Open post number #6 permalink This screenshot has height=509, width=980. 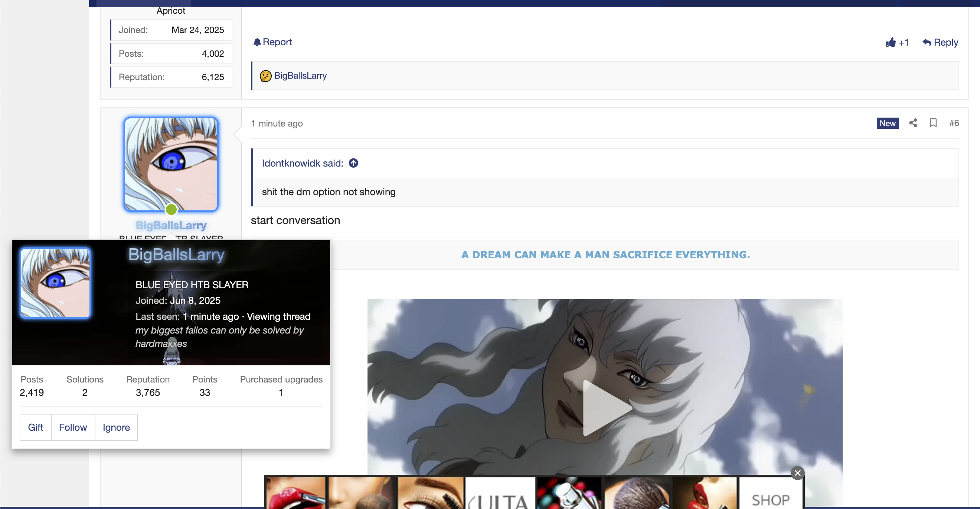pyautogui.click(x=954, y=123)
